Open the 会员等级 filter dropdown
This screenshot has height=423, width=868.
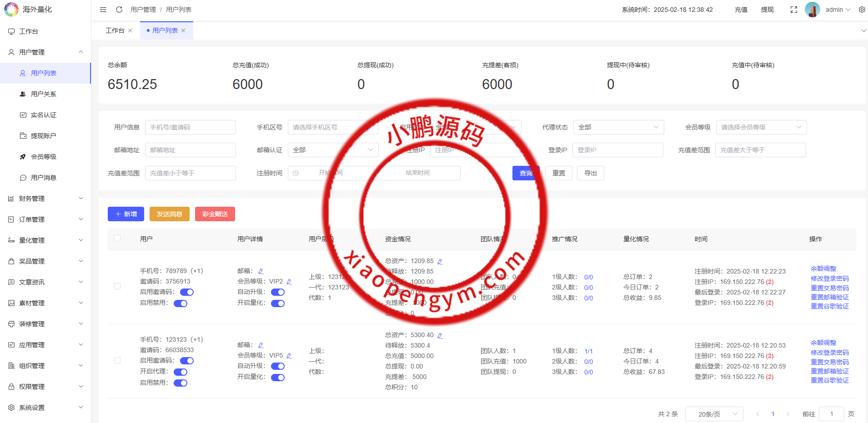(761, 127)
